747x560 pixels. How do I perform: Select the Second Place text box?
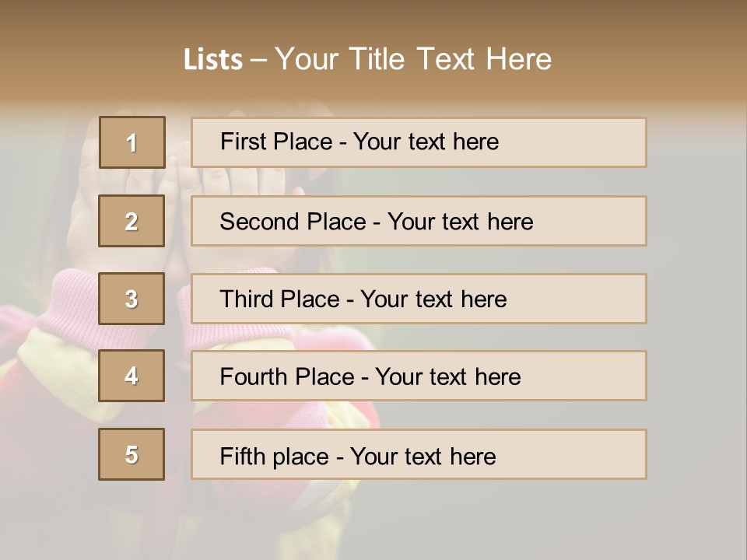(419, 221)
